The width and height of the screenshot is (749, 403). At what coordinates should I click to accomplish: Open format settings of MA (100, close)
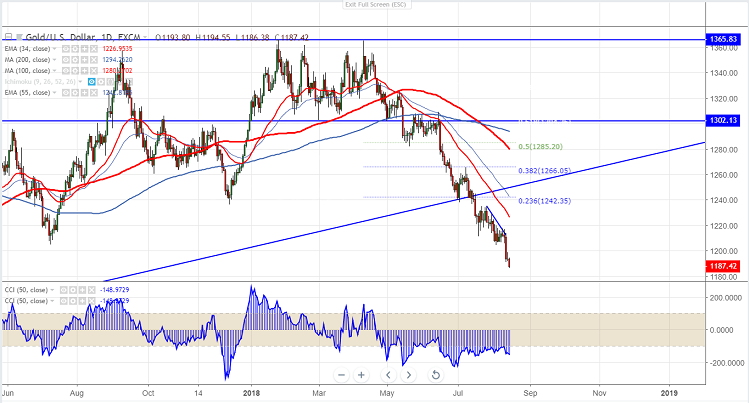pos(75,71)
